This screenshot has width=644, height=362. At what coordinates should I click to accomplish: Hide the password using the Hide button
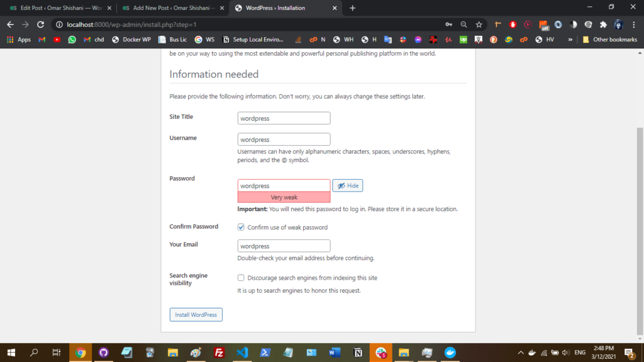[347, 186]
